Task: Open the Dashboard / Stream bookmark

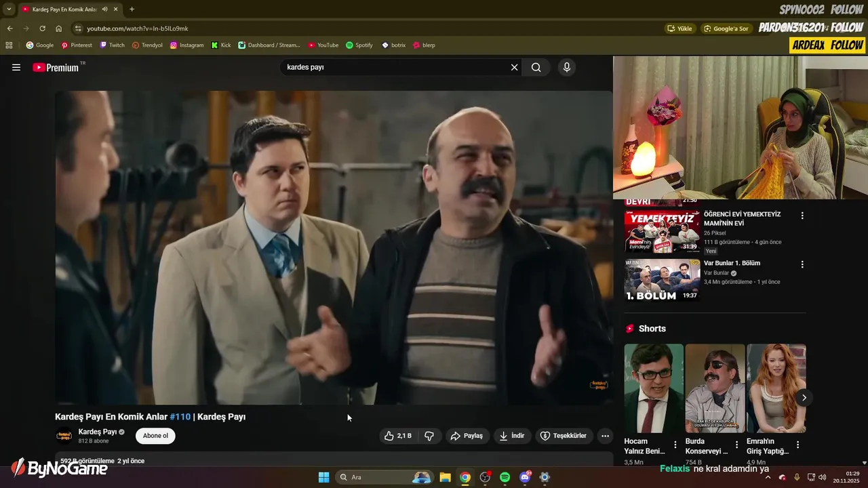Action: coord(269,45)
